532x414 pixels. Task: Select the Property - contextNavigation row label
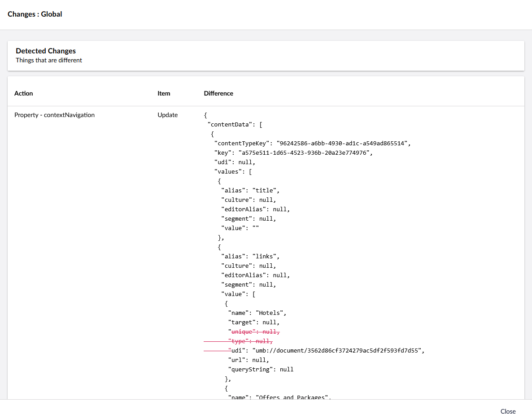[54, 115]
